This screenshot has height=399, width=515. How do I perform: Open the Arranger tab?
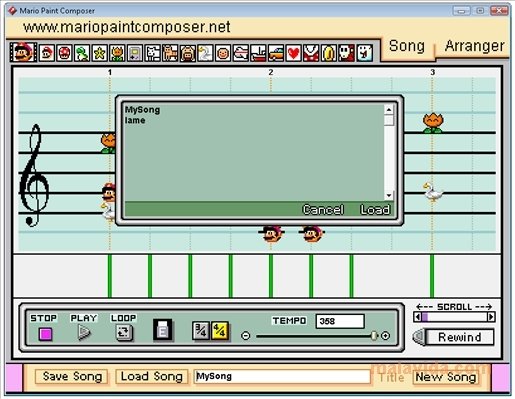click(474, 46)
